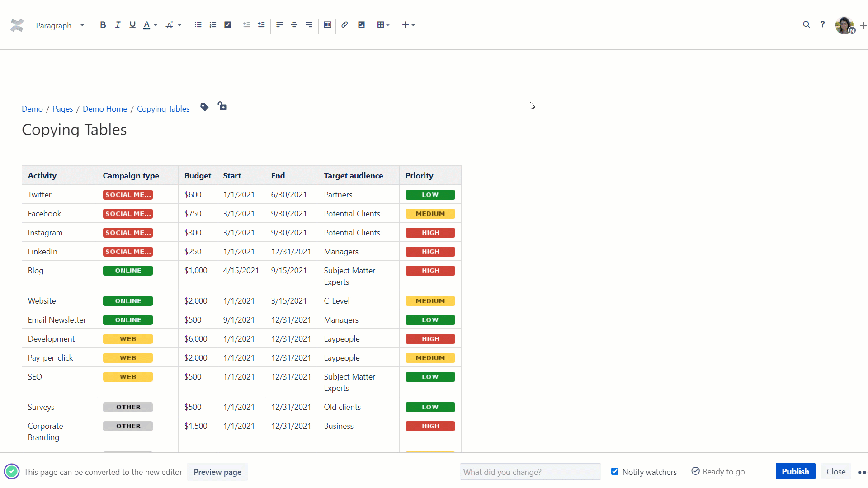
Task: Click Preview page button
Action: (x=217, y=472)
